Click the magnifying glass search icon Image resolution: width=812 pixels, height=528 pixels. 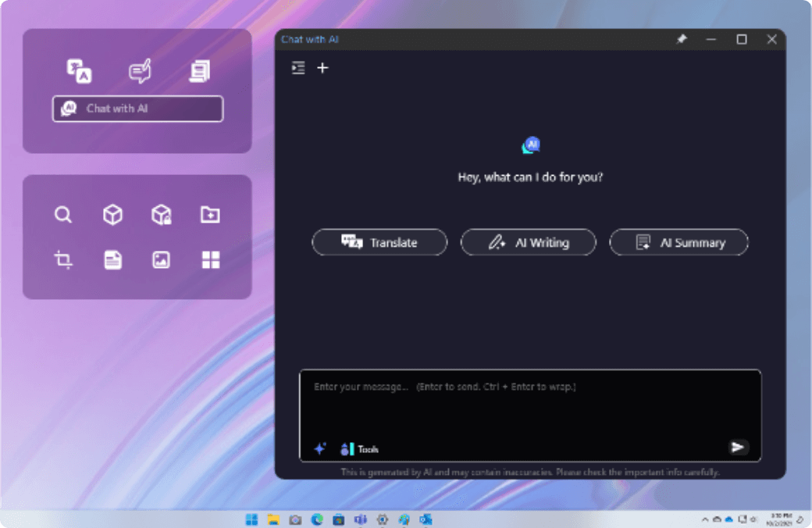[x=63, y=215]
